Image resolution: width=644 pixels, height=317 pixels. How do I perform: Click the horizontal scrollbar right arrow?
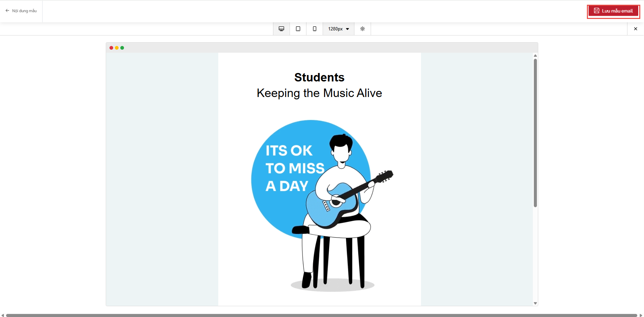[x=641, y=315]
